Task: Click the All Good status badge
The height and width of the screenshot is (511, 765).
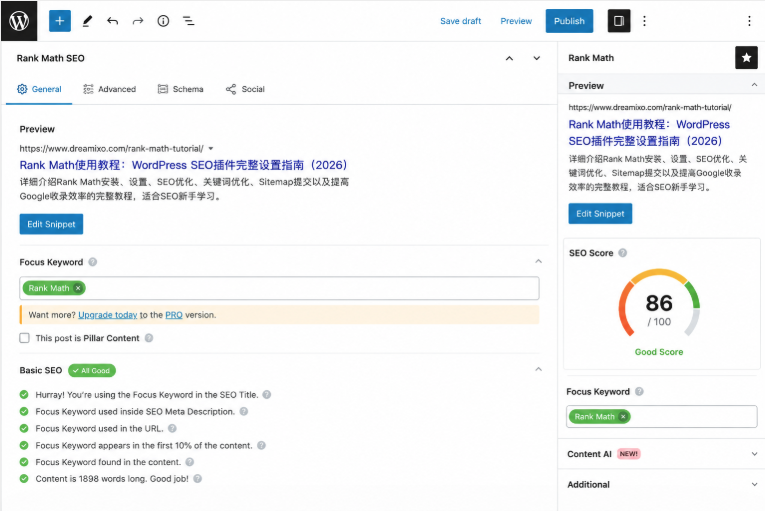Action: click(x=92, y=370)
